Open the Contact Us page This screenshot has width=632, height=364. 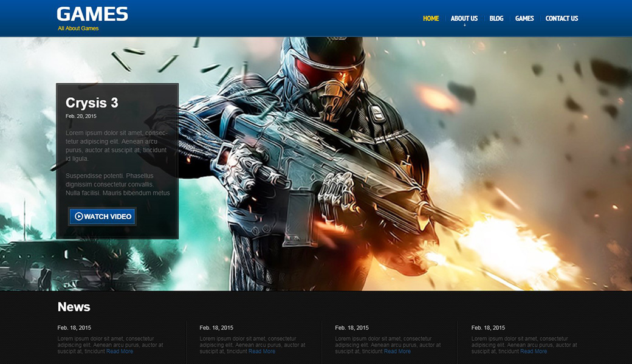[x=562, y=18]
